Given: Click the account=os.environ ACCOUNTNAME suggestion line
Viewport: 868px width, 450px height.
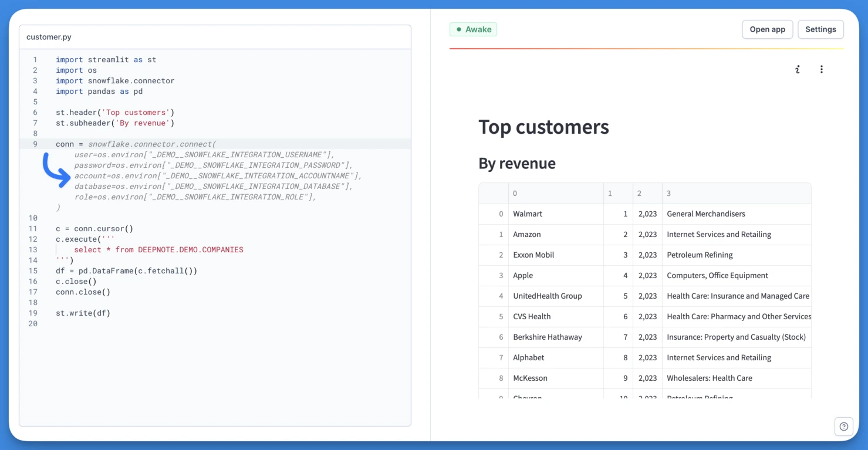Looking at the screenshot, I should pyautogui.click(x=218, y=175).
